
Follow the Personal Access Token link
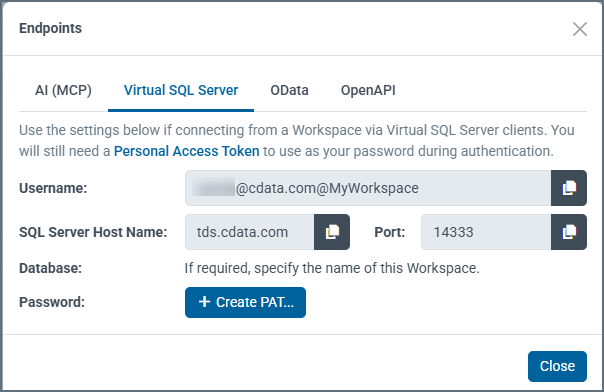pyautogui.click(x=186, y=151)
